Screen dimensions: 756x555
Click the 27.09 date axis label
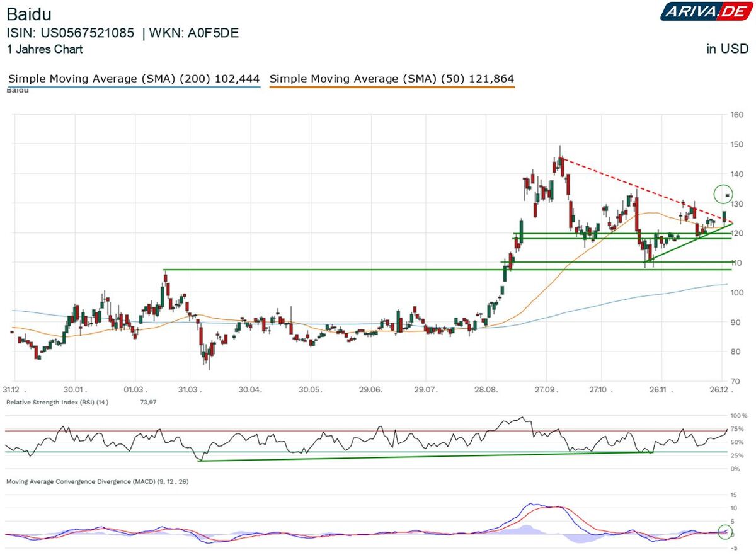547,391
